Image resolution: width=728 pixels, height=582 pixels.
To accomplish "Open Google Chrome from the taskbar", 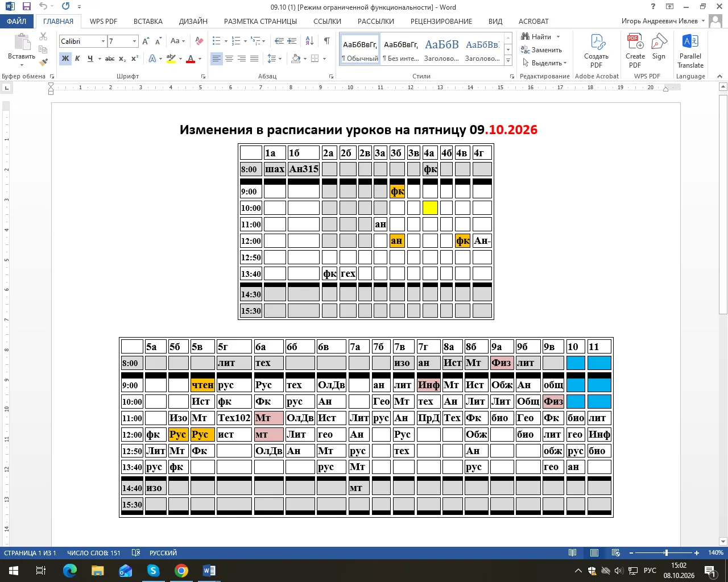I will coord(181,571).
